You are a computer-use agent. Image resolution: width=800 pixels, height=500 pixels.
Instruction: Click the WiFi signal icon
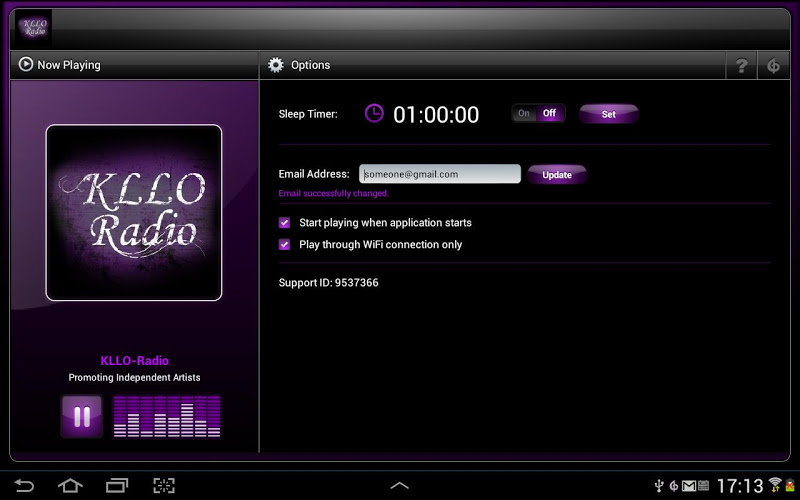tap(775, 485)
